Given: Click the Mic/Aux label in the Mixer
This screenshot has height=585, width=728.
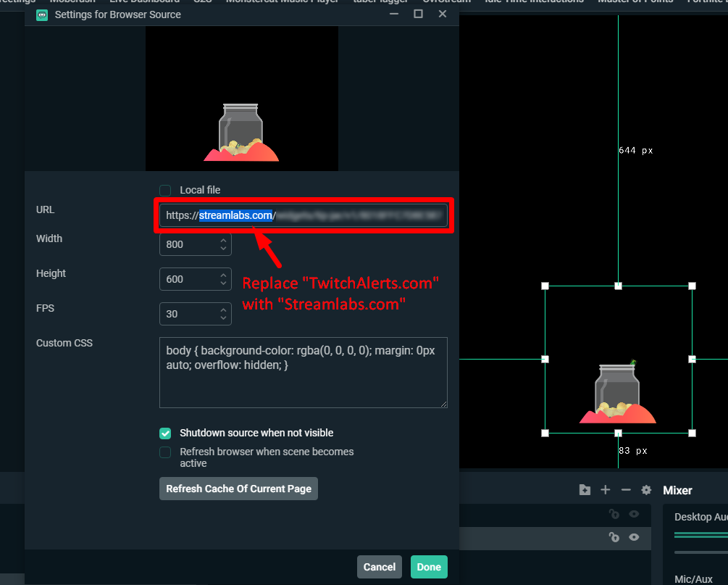Looking at the screenshot, I should 693,579.
